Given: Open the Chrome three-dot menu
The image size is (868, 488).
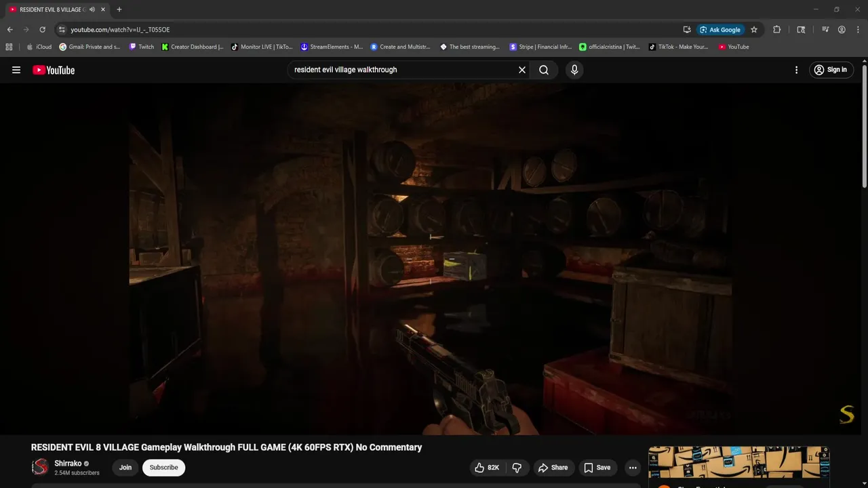Looking at the screenshot, I should [x=857, y=30].
